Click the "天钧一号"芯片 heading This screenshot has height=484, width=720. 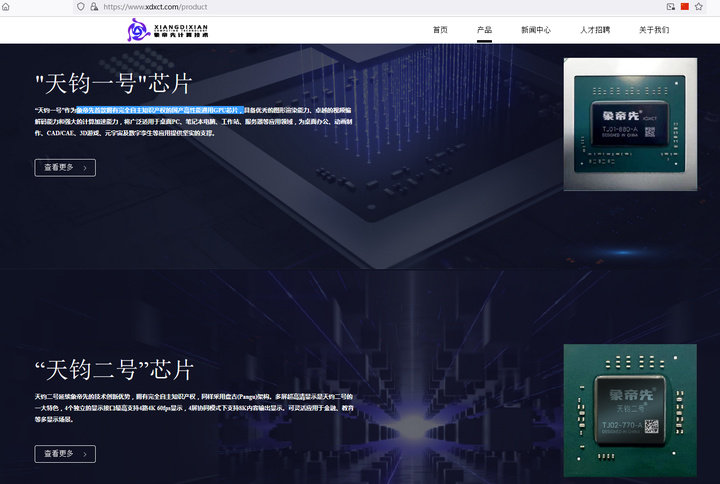[113, 84]
